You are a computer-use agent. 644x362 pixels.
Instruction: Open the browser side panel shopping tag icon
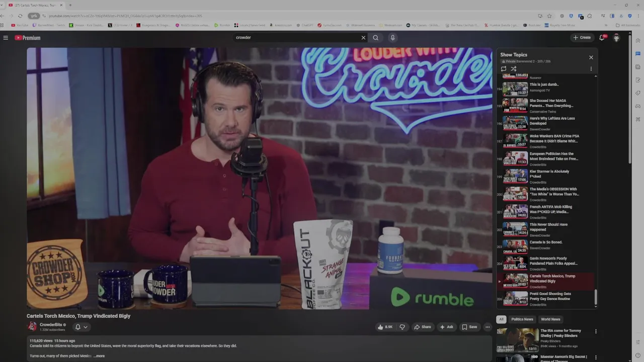638,93
